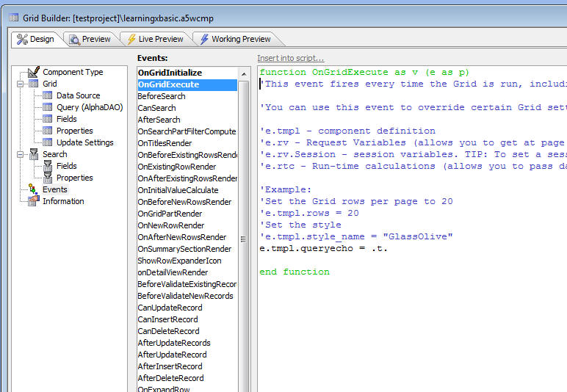The width and height of the screenshot is (567, 392).
Task: Click the Search Properties filter icon
Action: pyautogui.click(x=47, y=178)
